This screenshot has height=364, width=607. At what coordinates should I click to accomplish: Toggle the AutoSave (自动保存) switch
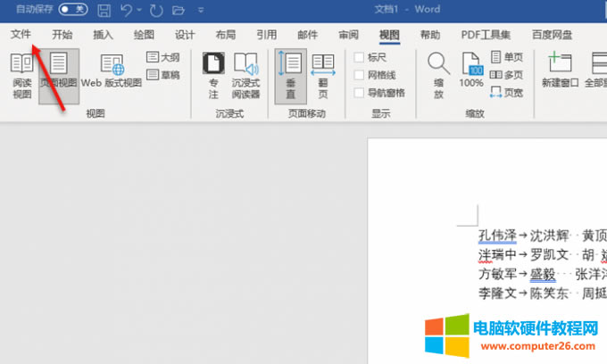(x=72, y=11)
